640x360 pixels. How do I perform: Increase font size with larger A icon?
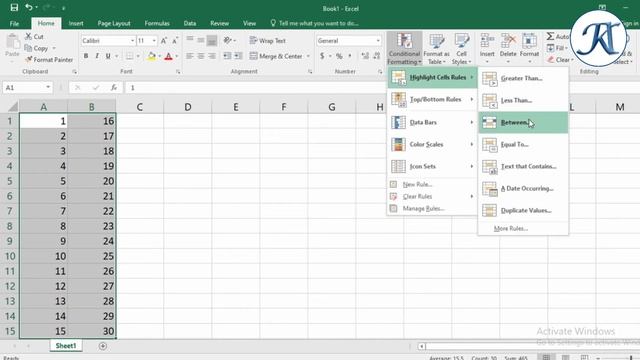(x=163, y=40)
